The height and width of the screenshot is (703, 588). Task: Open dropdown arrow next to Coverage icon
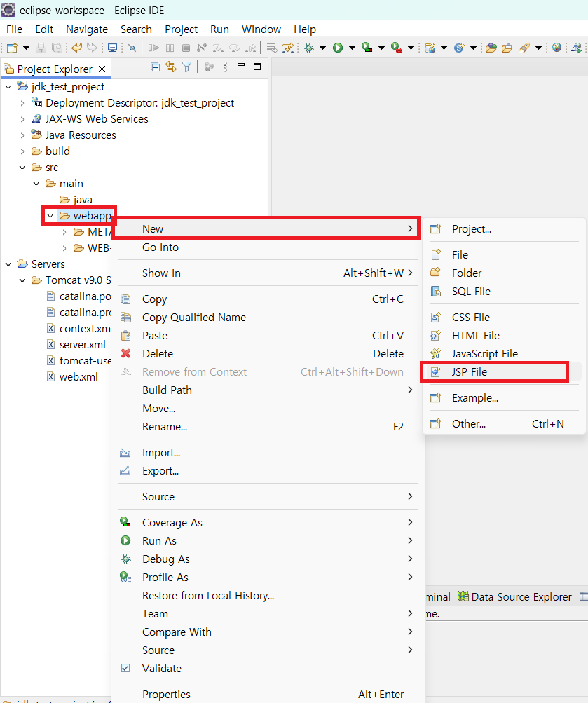point(381,48)
